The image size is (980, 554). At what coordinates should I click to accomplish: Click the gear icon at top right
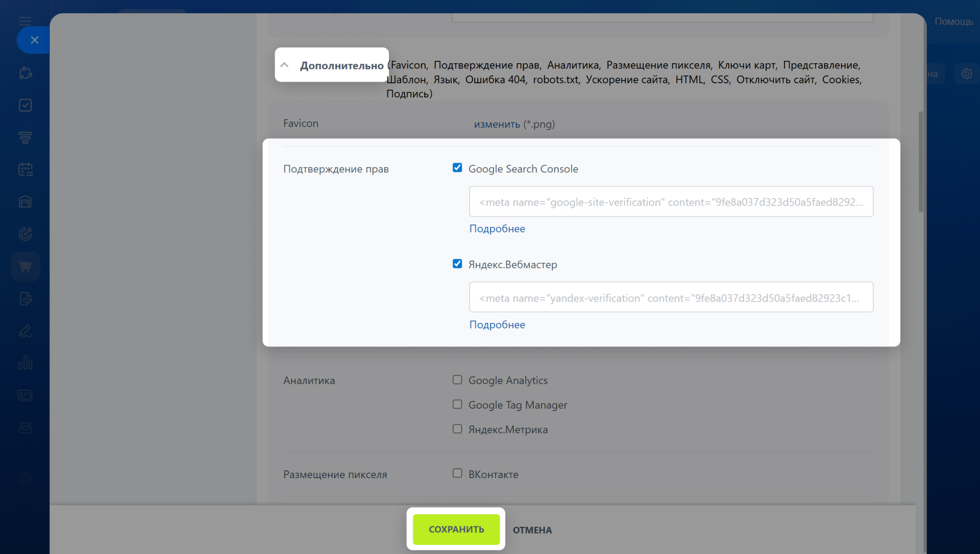967,73
